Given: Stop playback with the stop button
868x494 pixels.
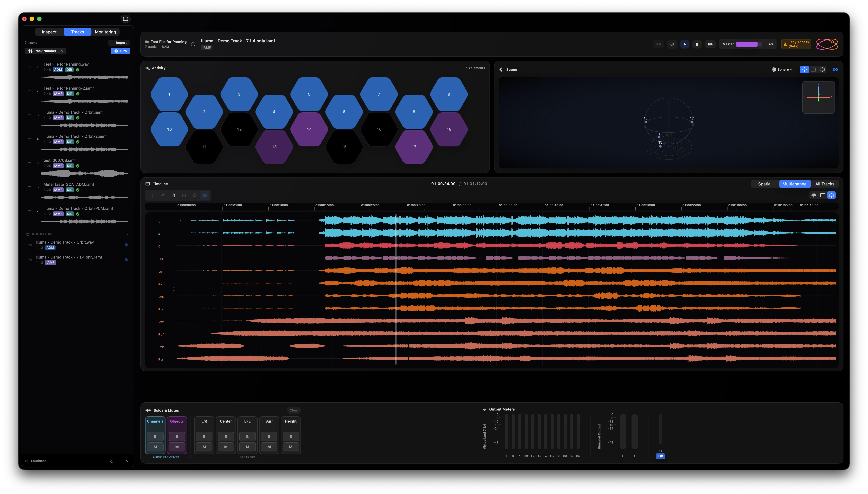Looking at the screenshot, I should point(697,44).
